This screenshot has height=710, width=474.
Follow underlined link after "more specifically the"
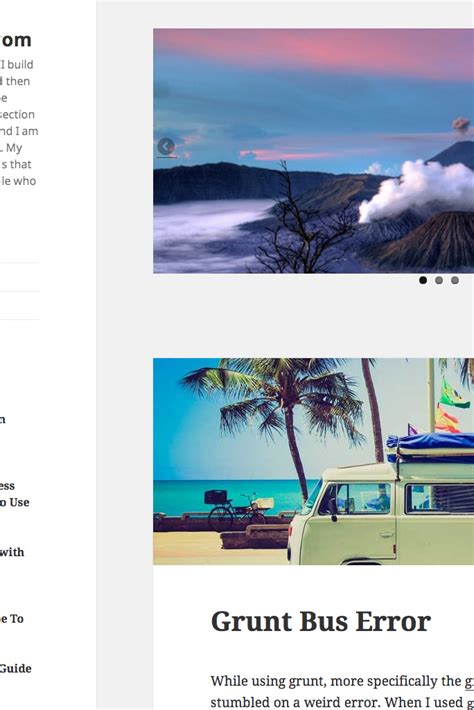click(469, 681)
